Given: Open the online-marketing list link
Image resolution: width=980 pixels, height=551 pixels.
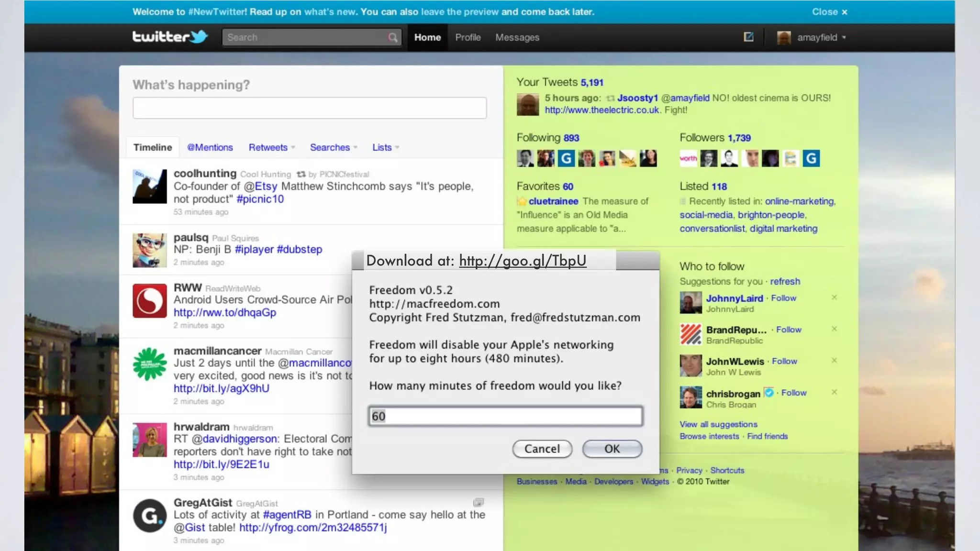Looking at the screenshot, I should click(x=800, y=201).
